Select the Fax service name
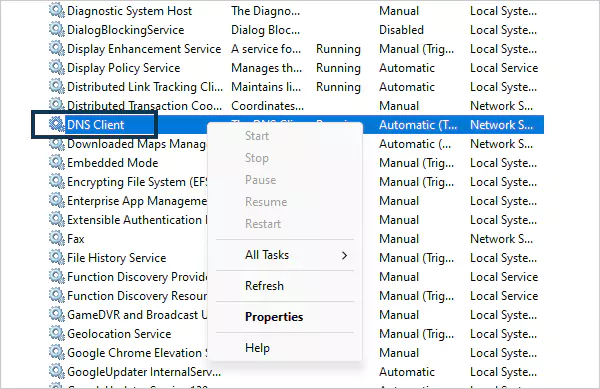This screenshot has height=389, width=600. pyautogui.click(x=76, y=239)
